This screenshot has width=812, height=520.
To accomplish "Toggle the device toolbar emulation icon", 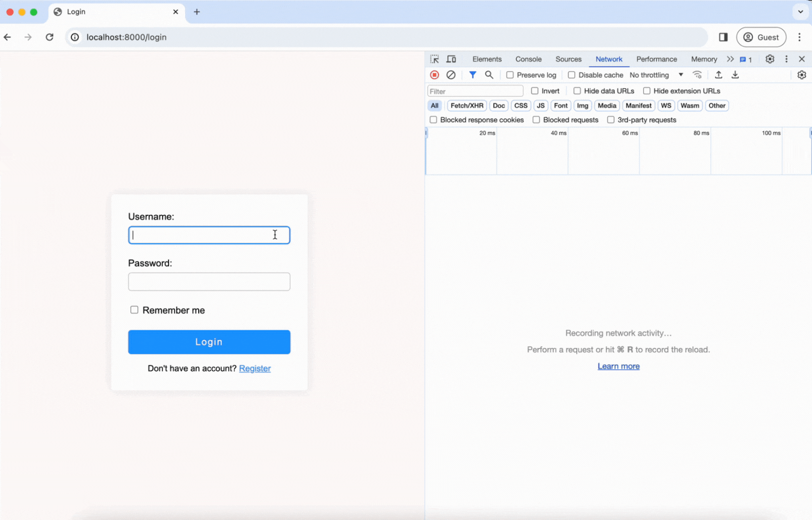I will coord(451,59).
